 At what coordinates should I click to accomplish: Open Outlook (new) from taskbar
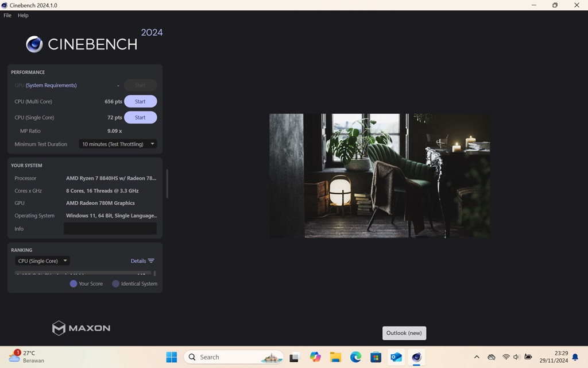[396, 357]
